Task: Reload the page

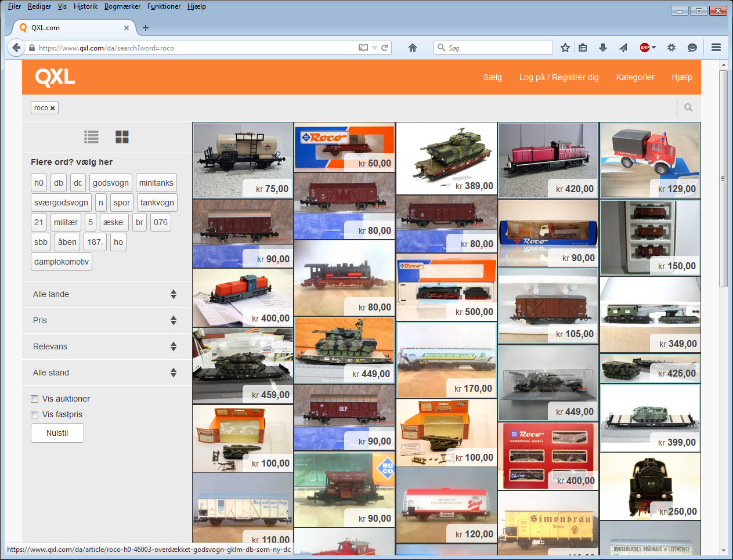Action: tap(384, 48)
